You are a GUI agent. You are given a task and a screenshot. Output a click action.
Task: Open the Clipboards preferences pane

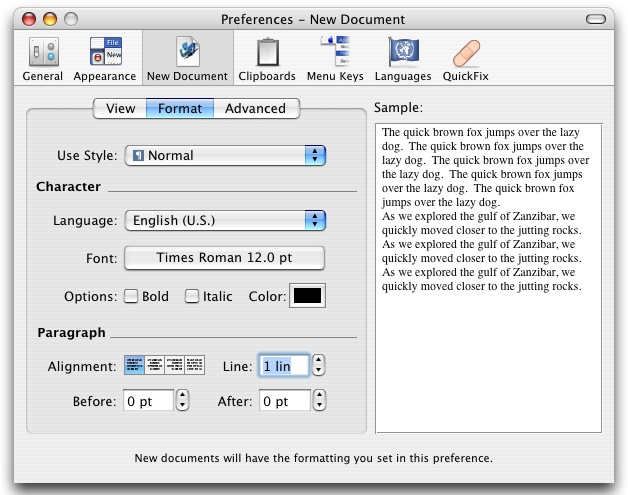coord(267,59)
